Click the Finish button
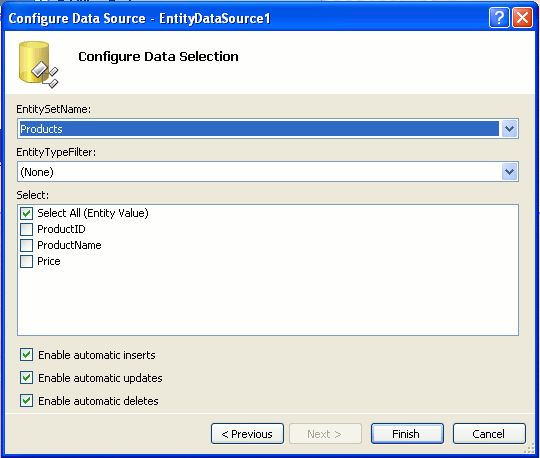This screenshot has width=540, height=458. click(x=407, y=434)
